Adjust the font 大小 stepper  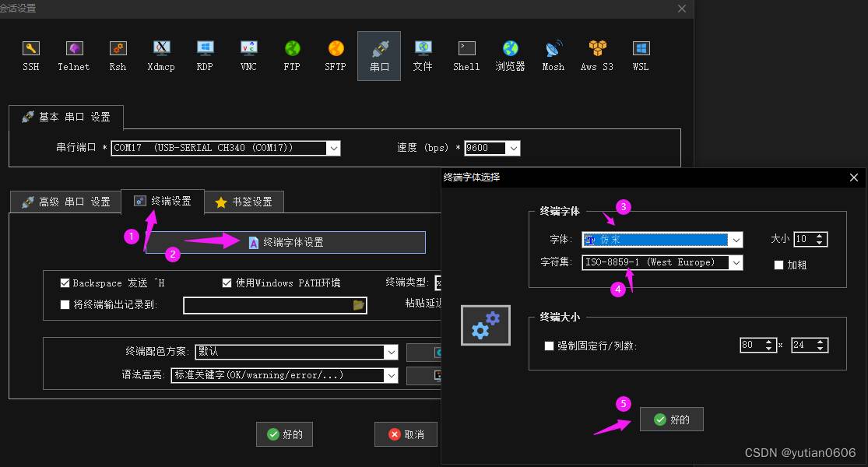click(x=820, y=239)
